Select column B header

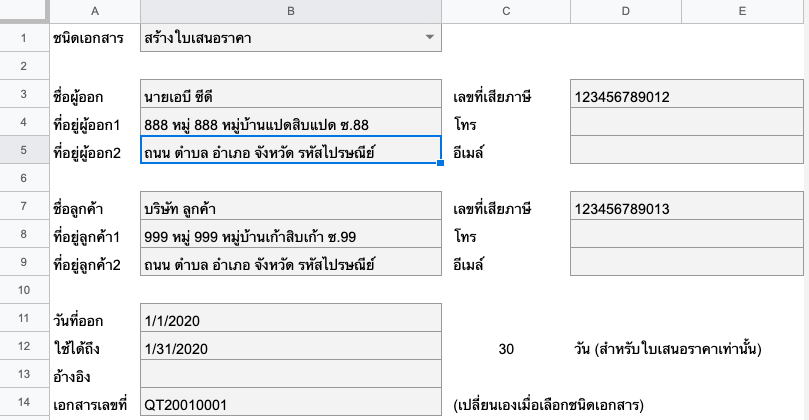click(x=291, y=11)
